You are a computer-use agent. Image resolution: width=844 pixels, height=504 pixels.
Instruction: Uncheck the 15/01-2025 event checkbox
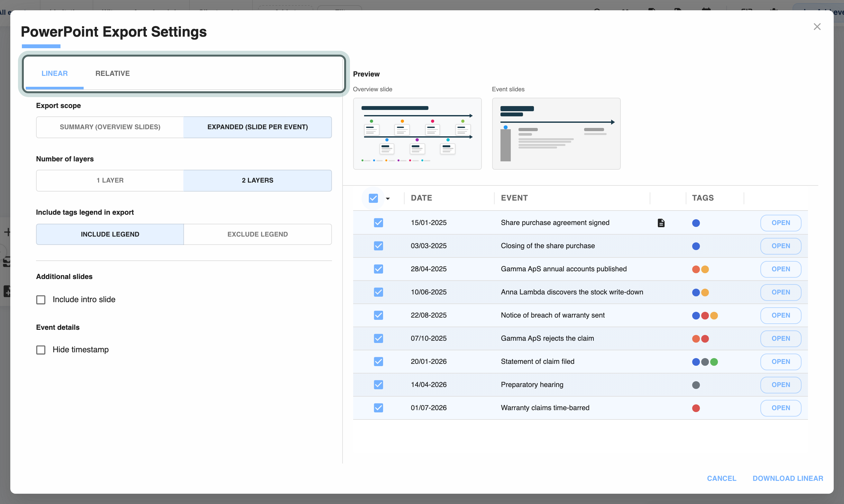(378, 223)
